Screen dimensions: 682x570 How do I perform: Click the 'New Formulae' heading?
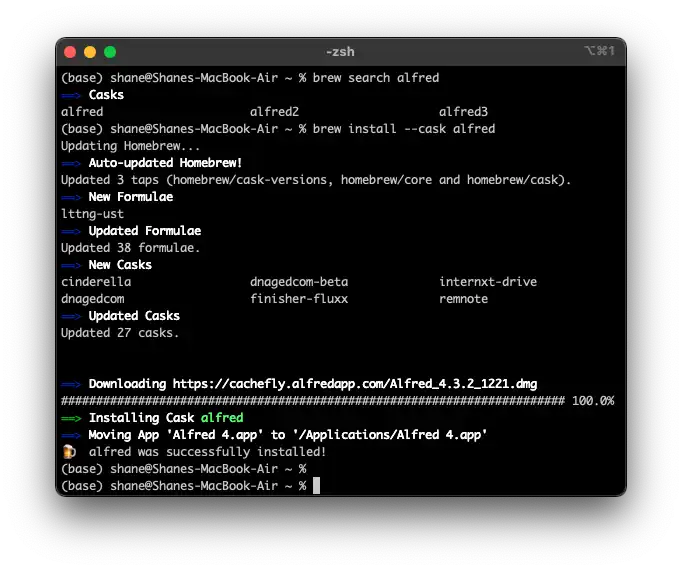coord(131,197)
